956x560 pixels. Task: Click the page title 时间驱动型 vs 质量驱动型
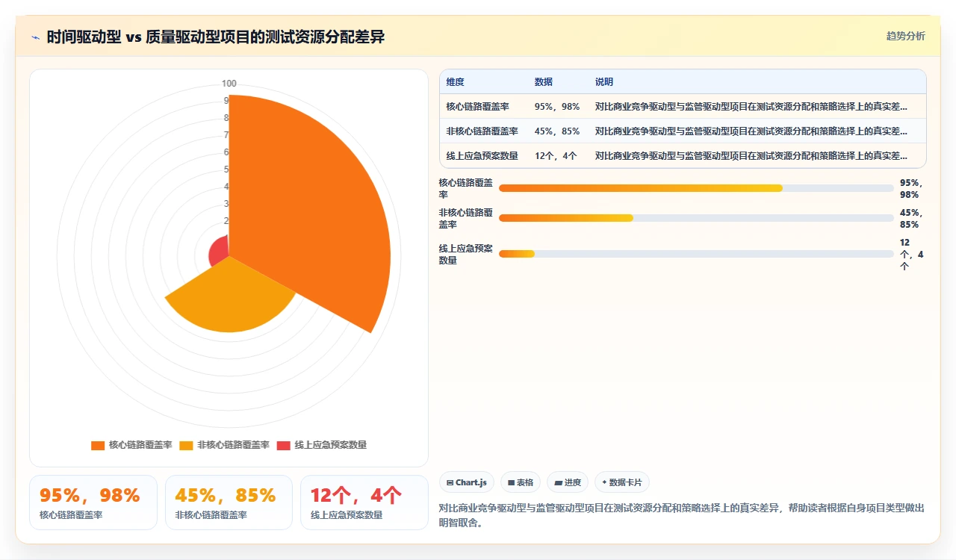click(x=215, y=37)
